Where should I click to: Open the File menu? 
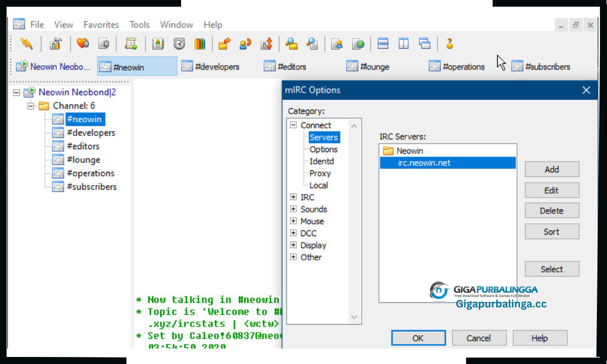pyautogui.click(x=37, y=24)
